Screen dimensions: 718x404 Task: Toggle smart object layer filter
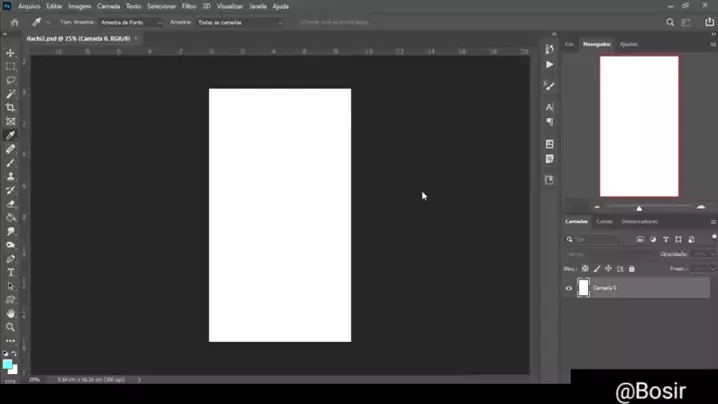pyautogui.click(x=691, y=240)
